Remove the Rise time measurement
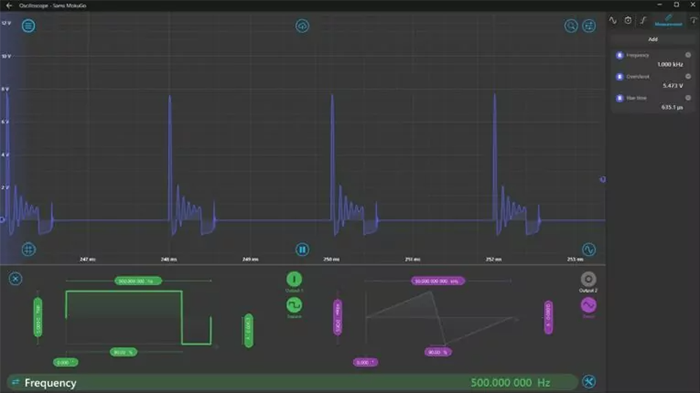 pyautogui.click(x=688, y=98)
